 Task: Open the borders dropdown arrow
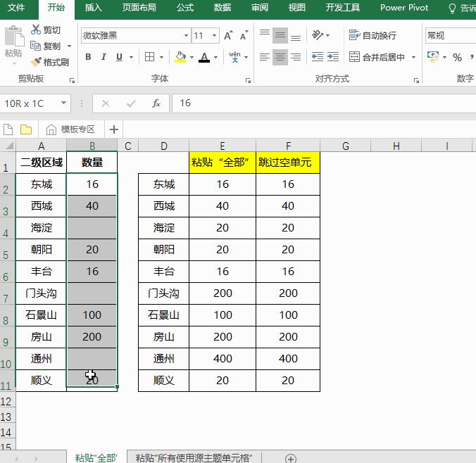161,57
